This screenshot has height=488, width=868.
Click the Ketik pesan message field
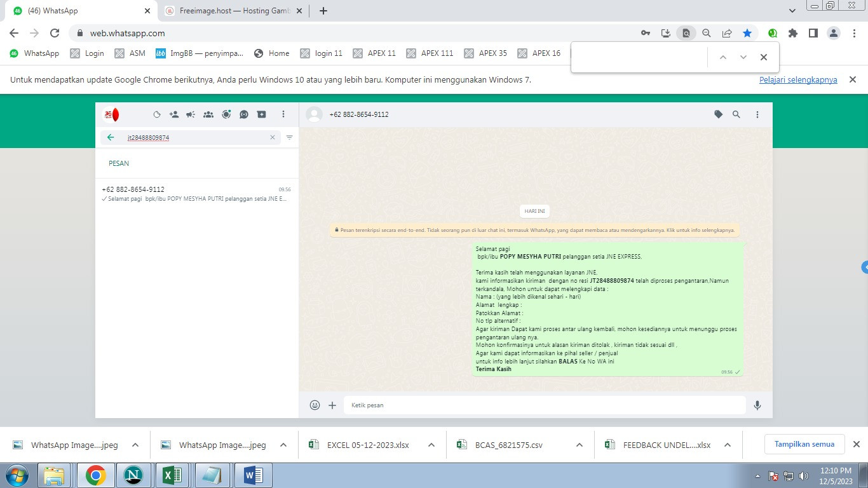tap(545, 405)
